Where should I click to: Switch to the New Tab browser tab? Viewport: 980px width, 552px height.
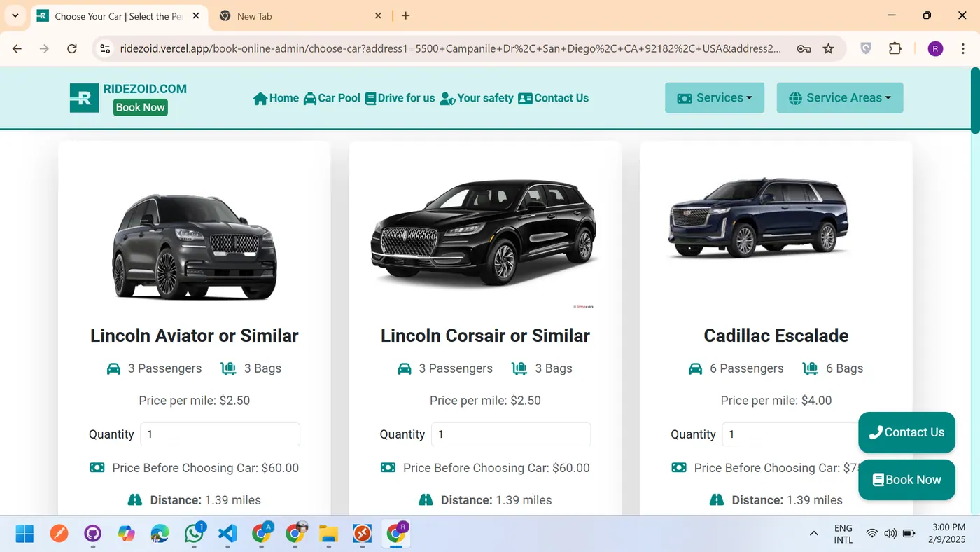(x=301, y=16)
